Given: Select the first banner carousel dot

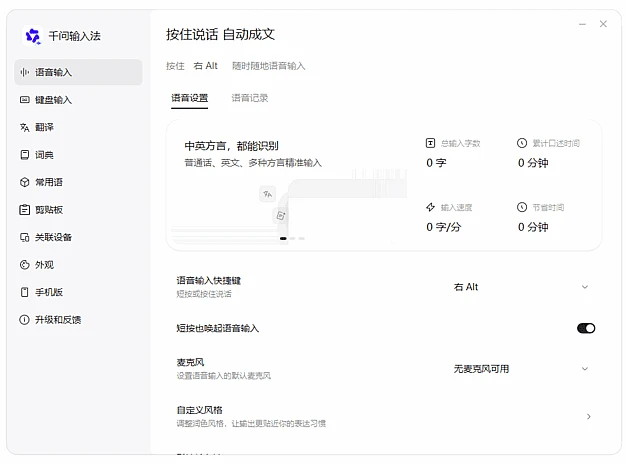Looking at the screenshot, I should pos(283,238).
